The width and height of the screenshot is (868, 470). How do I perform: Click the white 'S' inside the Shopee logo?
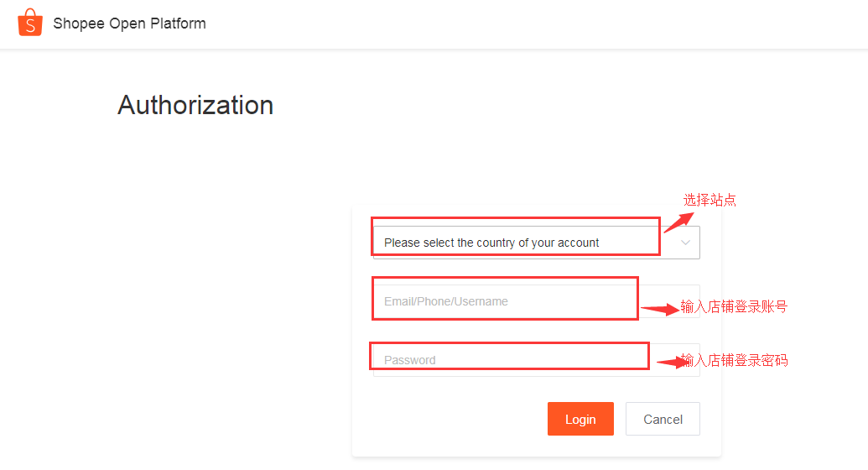[x=30, y=25]
